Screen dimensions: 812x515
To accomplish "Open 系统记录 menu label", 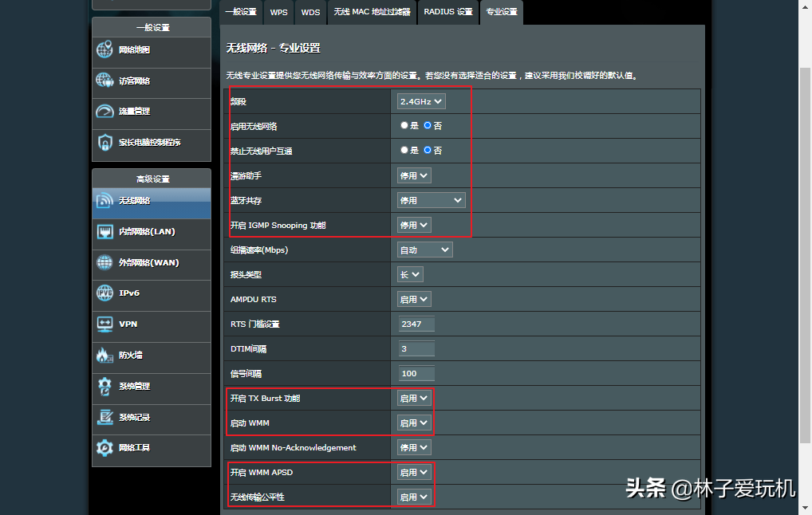I will [x=134, y=417].
